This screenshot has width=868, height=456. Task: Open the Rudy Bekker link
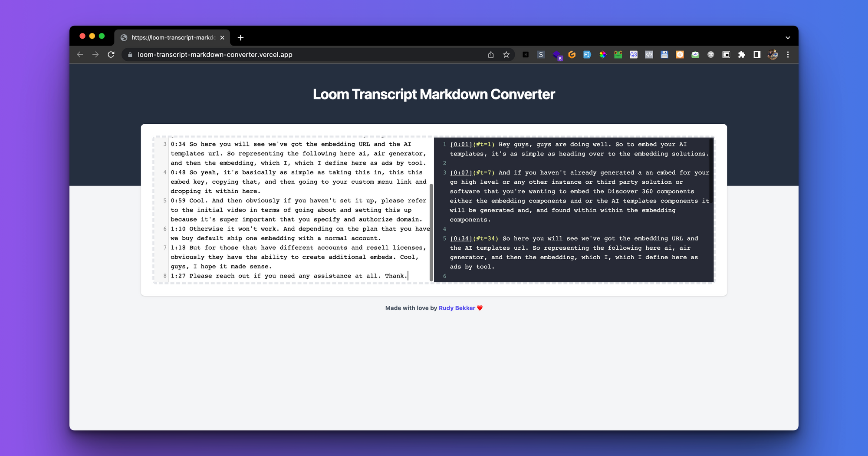[457, 308]
